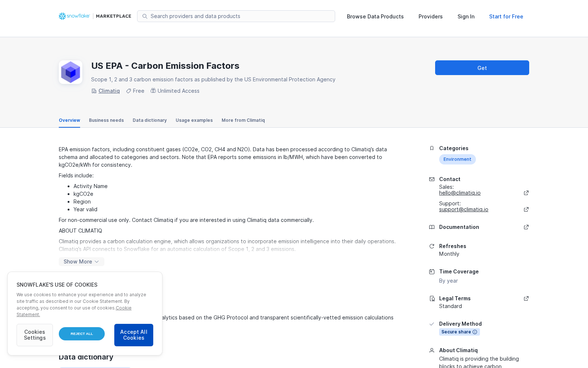Expand description with Show More

point(82,262)
